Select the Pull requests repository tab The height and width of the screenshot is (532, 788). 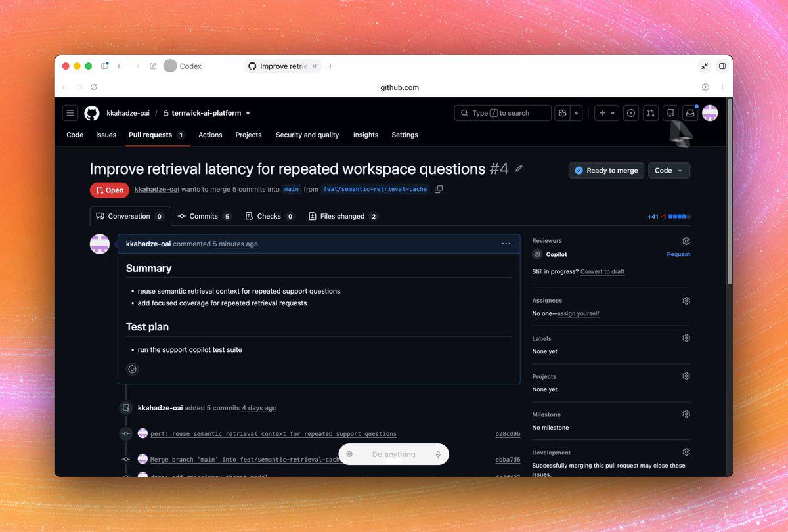[x=157, y=135]
